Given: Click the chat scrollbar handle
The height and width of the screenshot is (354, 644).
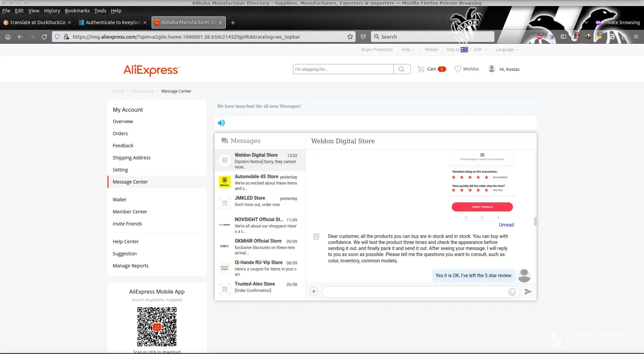Looking at the screenshot, I should (x=535, y=221).
